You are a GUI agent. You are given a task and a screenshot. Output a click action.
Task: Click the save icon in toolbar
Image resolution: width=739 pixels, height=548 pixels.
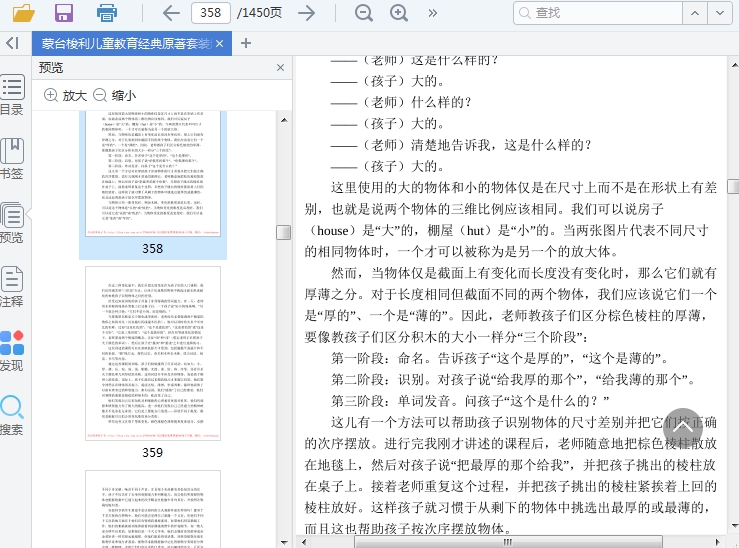click(64, 13)
